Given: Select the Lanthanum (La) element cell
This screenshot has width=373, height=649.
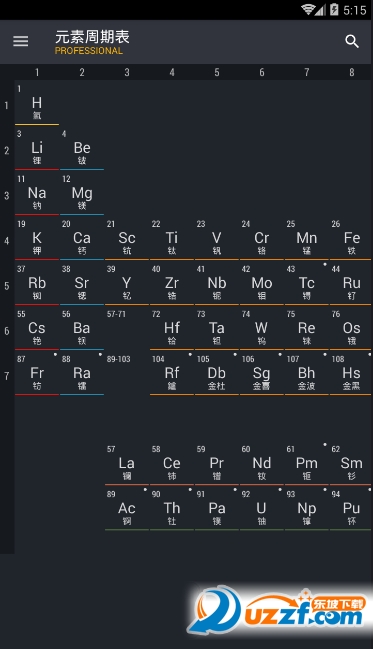Looking at the screenshot, I should tap(127, 464).
